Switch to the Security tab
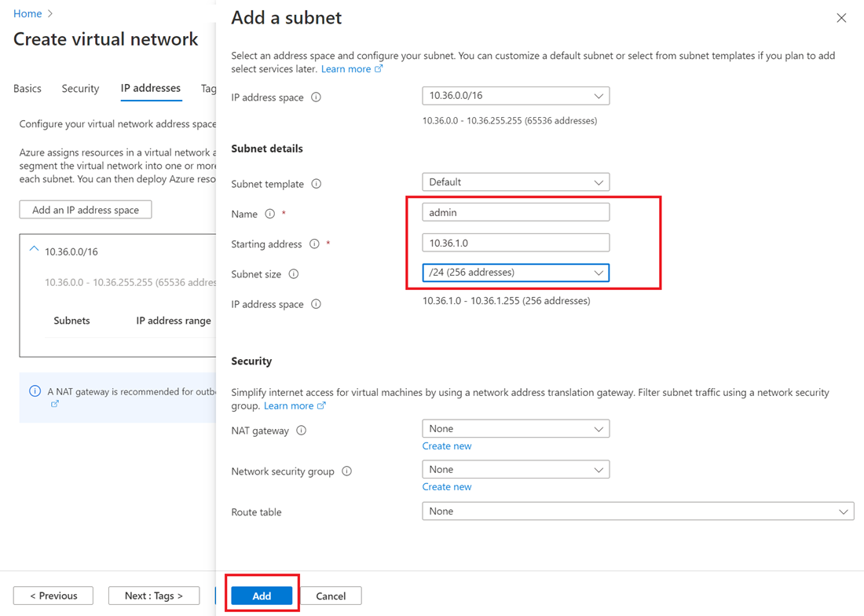The height and width of the screenshot is (616, 864). pyautogui.click(x=79, y=88)
